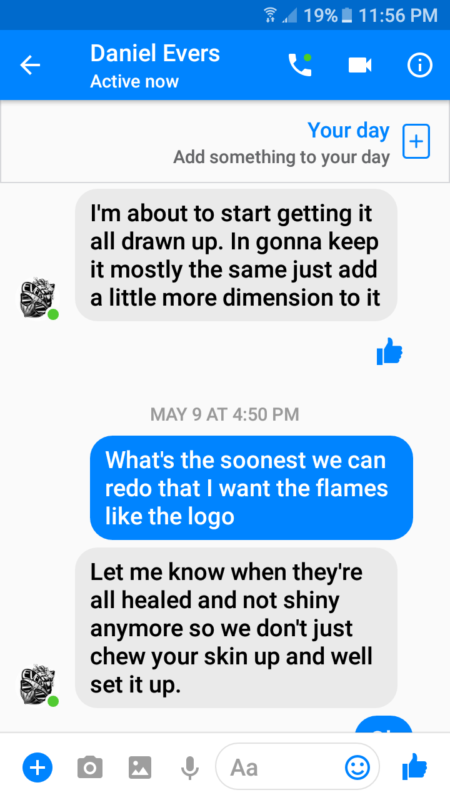Open more options with the blue plus button
The width and height of the screenshot is (450, 800).
tap(37, 767)
